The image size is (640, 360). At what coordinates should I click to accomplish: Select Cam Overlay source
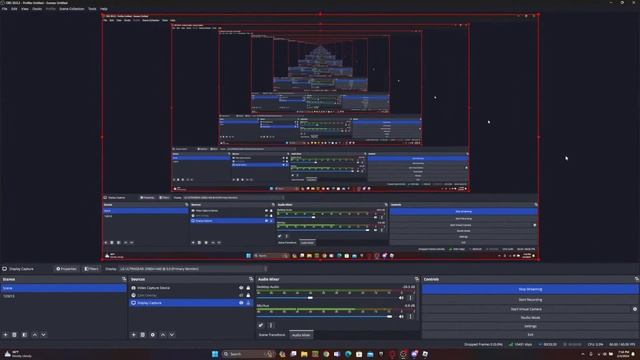pos(147,295)
